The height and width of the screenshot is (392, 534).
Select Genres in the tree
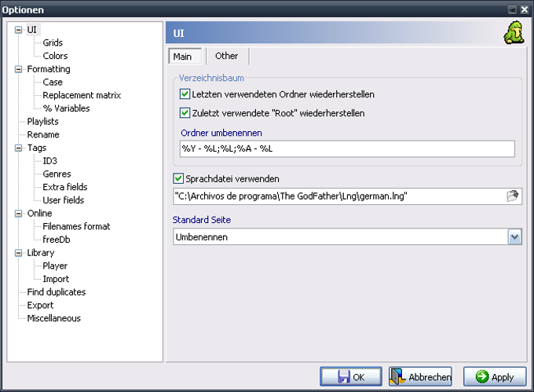[57, 174]
